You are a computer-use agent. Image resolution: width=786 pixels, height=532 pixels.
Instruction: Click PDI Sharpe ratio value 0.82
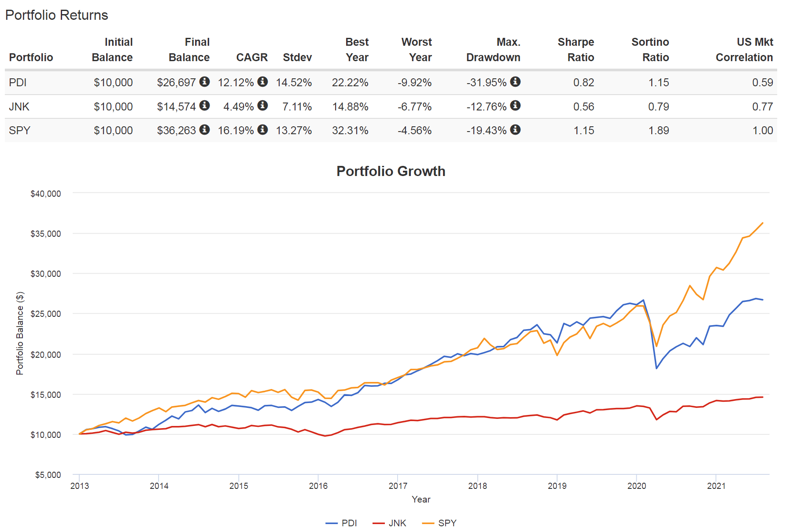point(584,83)
